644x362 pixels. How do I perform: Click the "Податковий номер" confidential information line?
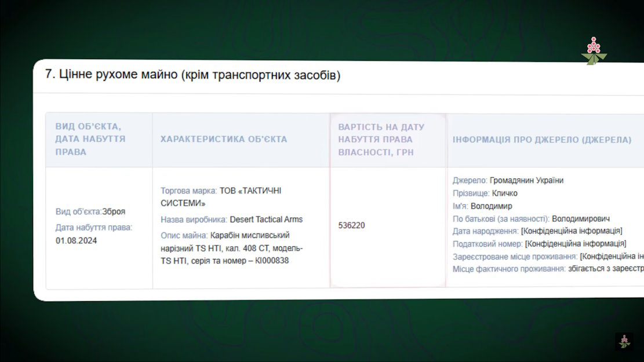[x=539, y=244]
